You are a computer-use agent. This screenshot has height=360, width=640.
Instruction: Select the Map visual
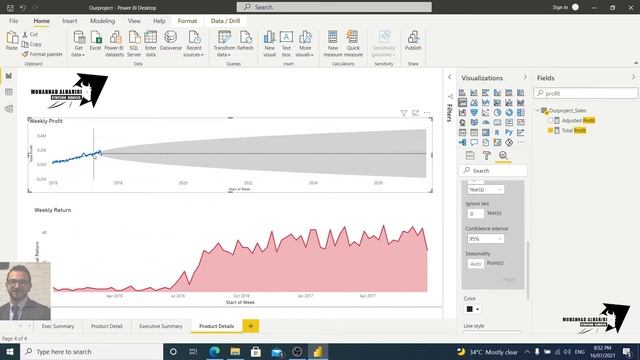(x=462, y=122)
